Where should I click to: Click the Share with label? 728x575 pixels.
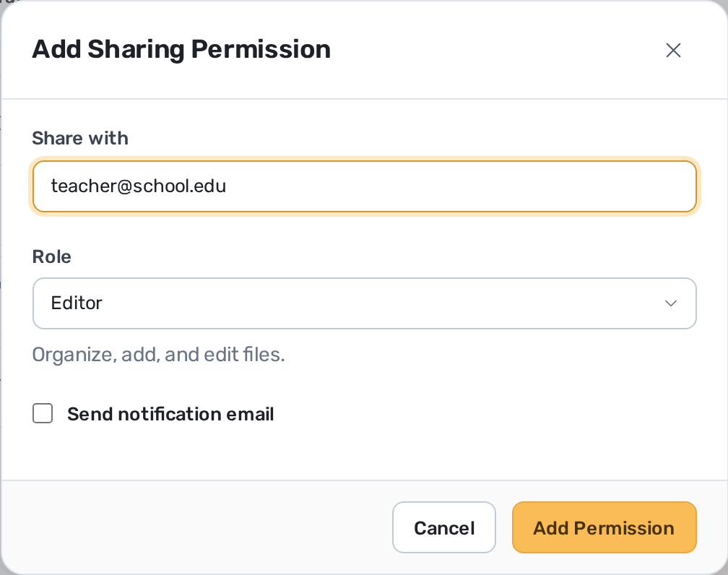click(x=80, y=139)
